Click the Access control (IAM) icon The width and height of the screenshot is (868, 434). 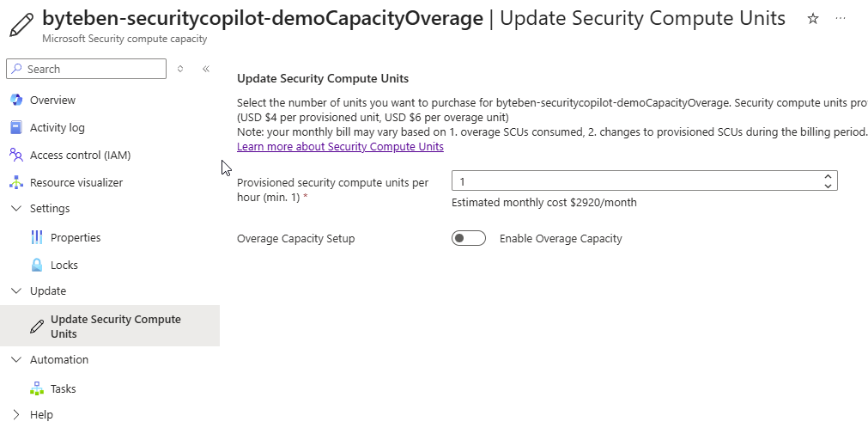15,156
